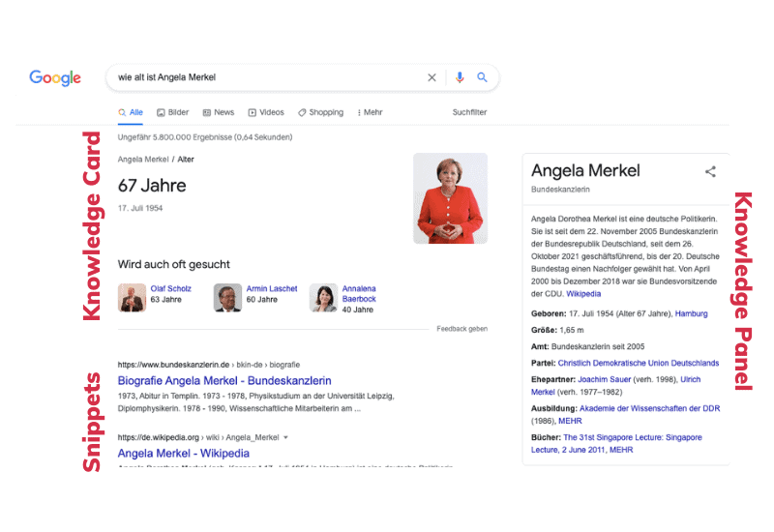The image size is (774, 532).
Task: Click the Angela Merkel breadcrumb above 67 Jahre
Action: pos(143,160)
